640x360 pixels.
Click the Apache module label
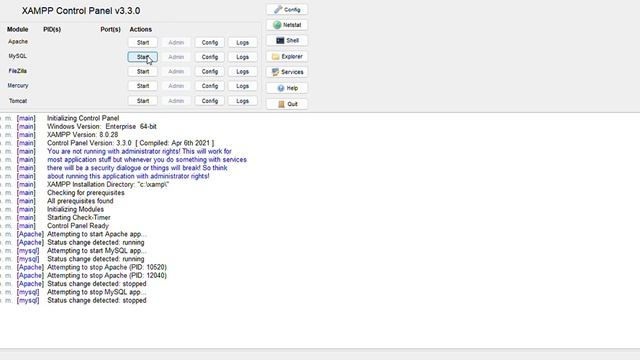coord(18,42)
